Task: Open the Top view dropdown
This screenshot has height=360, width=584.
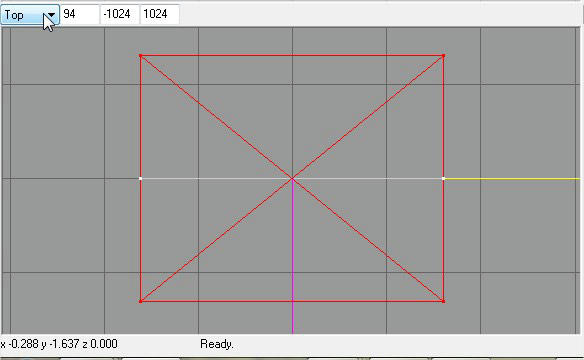Action: click(30, 15)
